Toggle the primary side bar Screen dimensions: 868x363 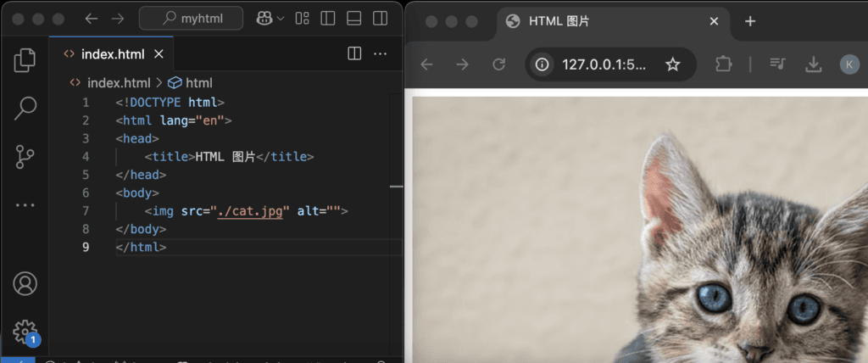[x=328, y=19]
